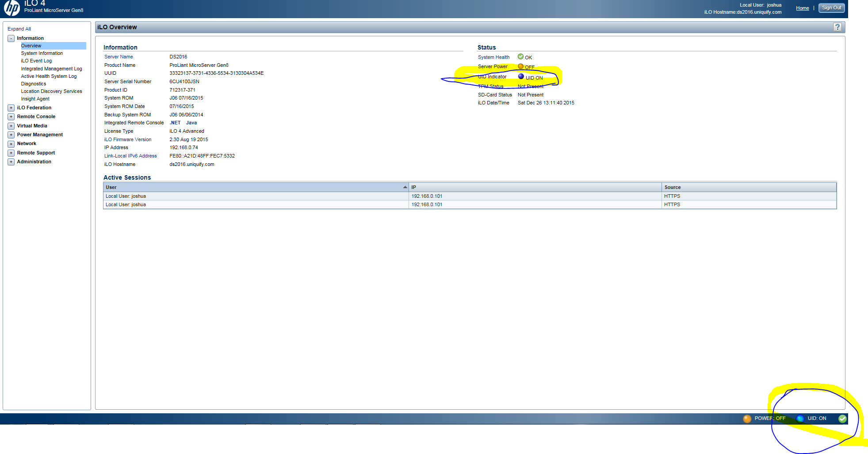Open Diagnostics page
This screenshot has width=868, height=454.
point(34,84)
